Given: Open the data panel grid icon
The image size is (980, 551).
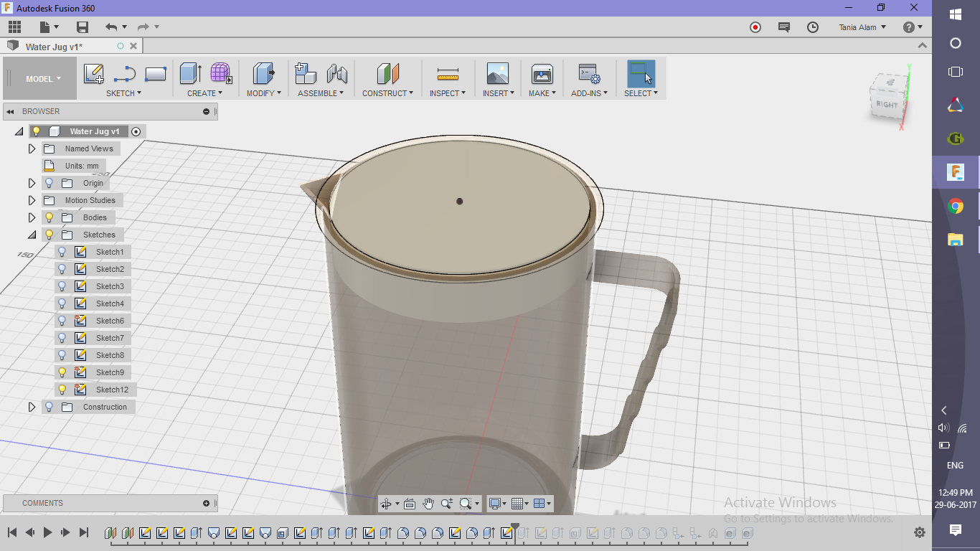Looking at the screenshot, I should pos(15,27).
